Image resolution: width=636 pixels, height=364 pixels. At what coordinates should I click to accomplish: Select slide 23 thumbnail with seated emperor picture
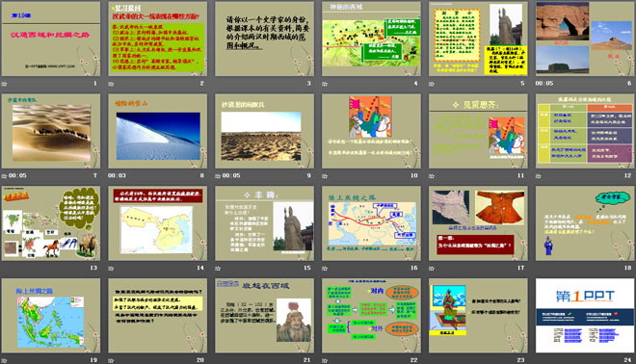coord(478,315)
